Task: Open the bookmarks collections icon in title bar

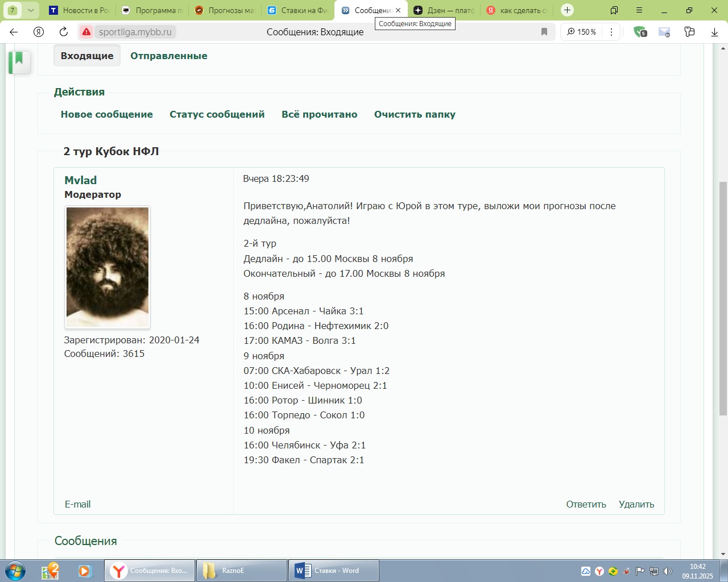Action: pyautogui.click(x=614, y=10)
